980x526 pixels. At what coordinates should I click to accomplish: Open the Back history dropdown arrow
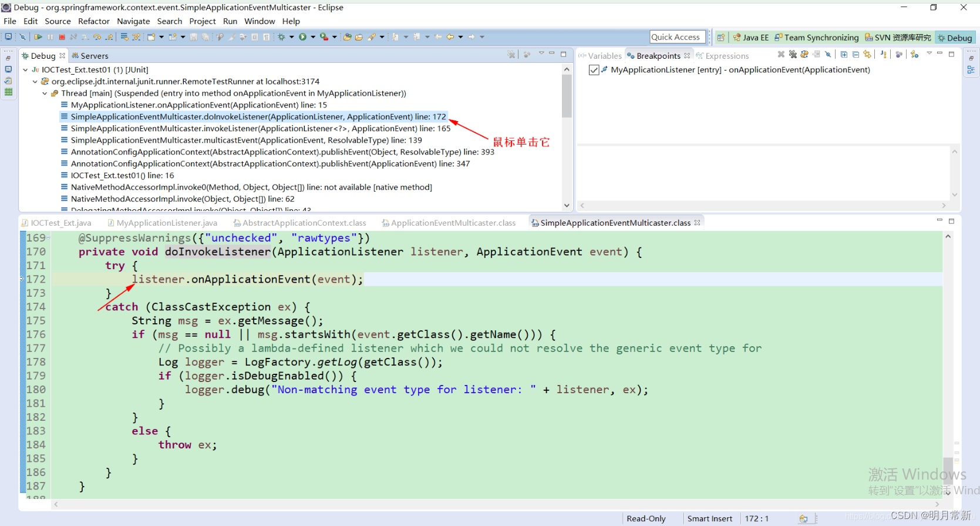tap(460, 37)
